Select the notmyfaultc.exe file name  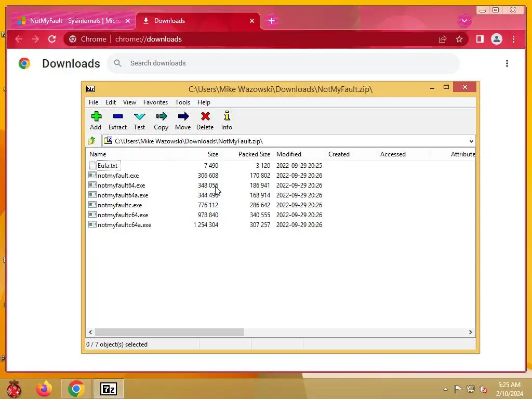120,205
